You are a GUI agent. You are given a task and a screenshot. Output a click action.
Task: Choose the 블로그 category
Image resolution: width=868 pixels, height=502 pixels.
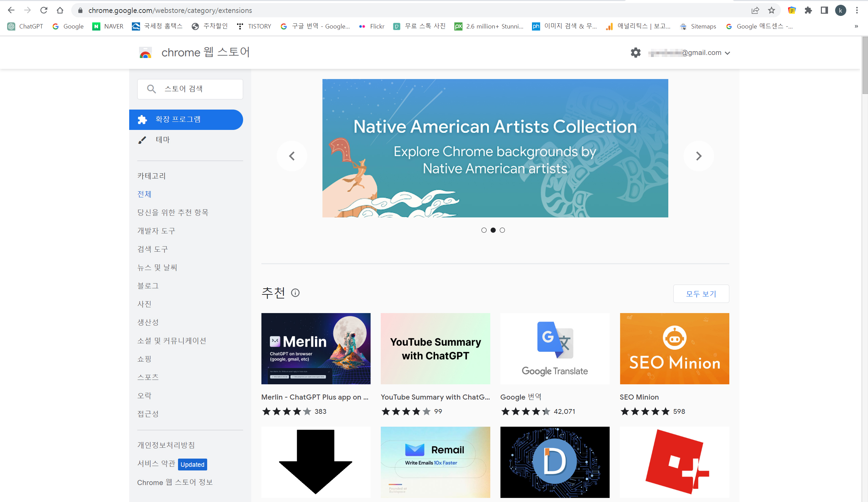[x=148, y=286]
